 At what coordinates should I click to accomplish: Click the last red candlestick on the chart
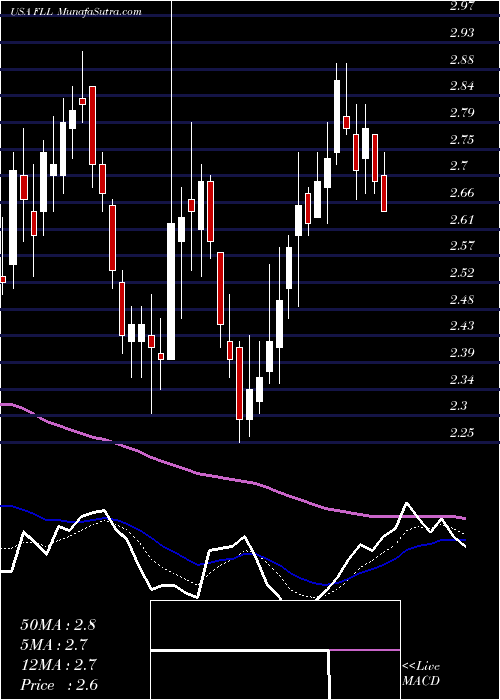pos(384,193)
